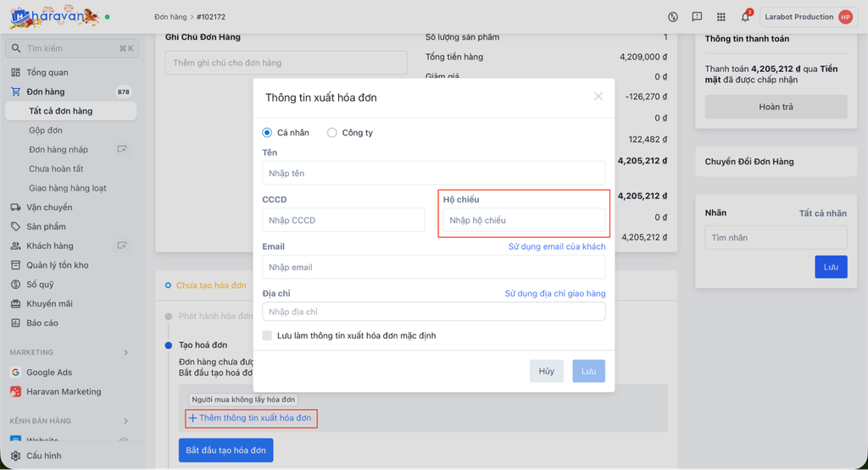Open Báo cáo in the sidebar
Screen dimensions: 868x470
tap(42, 323)
